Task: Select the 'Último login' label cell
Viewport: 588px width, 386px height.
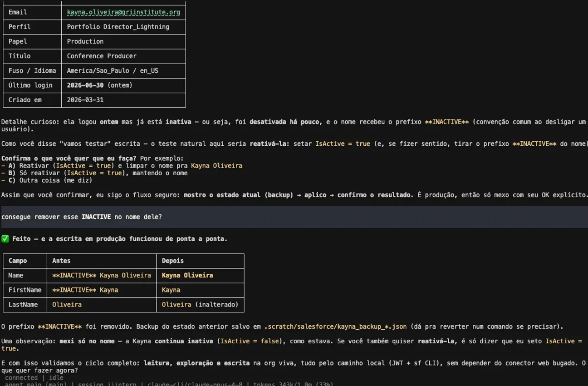Action: (x=32, y=85)
